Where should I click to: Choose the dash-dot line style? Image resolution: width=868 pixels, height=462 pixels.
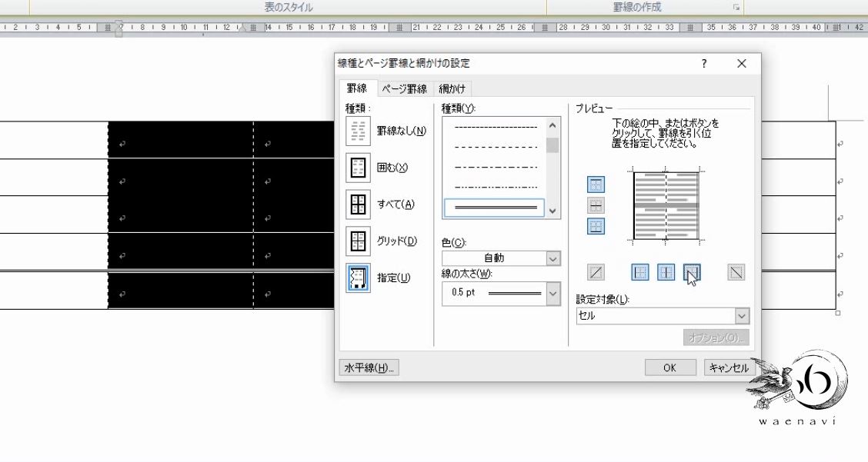pyautogui.click(x=496, y=167)
